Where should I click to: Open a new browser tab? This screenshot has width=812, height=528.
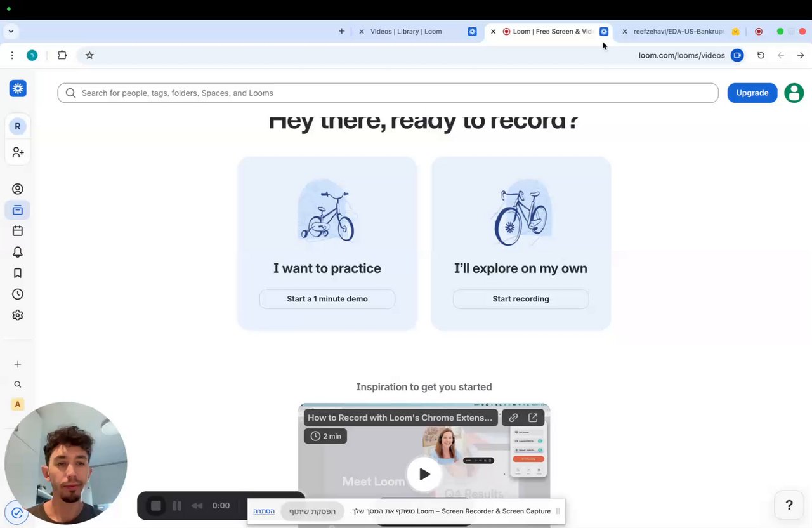(342, 31)
